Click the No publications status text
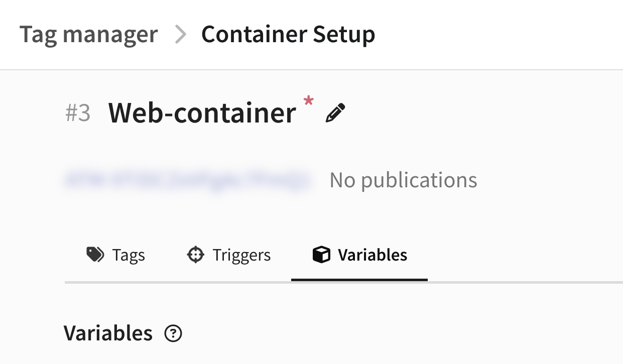The image size is (623, 364). tap(403, 180)
